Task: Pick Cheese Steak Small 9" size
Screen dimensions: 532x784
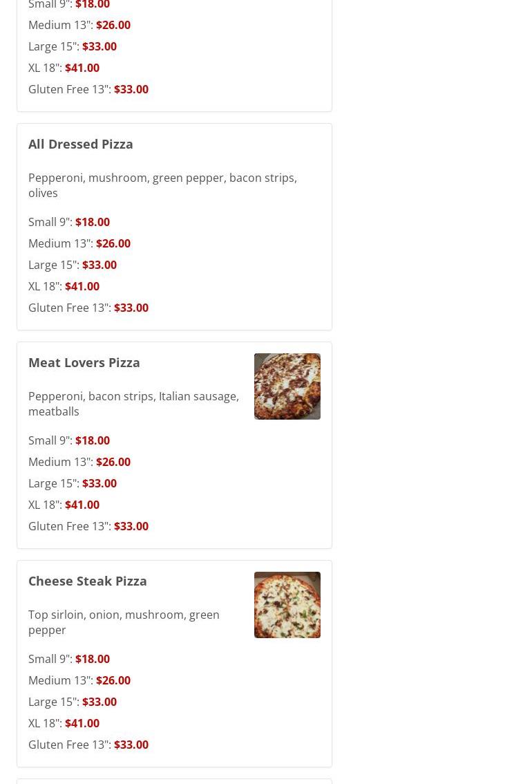Action: tap(69, 659)
